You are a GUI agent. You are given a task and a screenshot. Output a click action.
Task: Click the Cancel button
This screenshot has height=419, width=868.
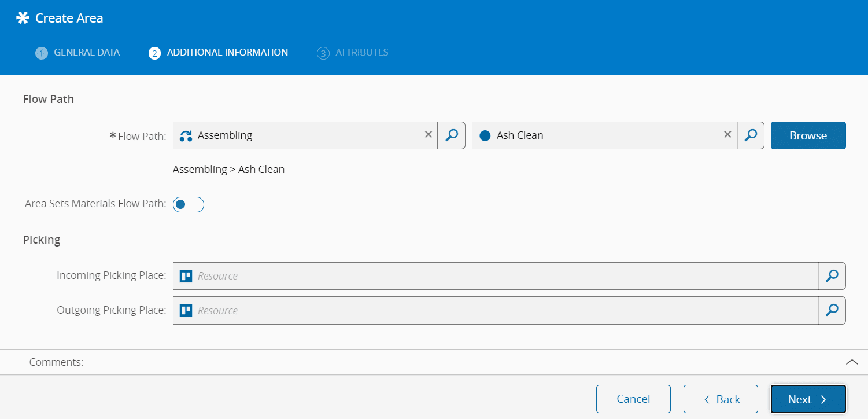pyautogui.click(x=633, y=399)
